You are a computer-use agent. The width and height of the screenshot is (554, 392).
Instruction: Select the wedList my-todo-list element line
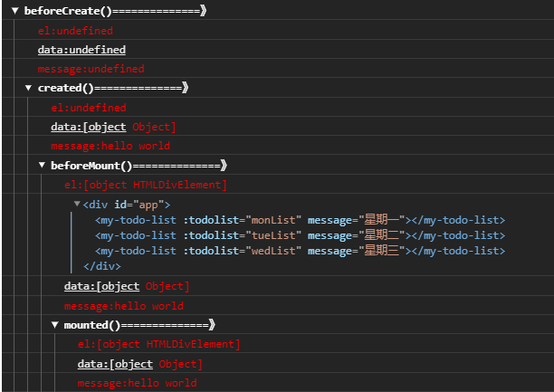tap(300, 251)
